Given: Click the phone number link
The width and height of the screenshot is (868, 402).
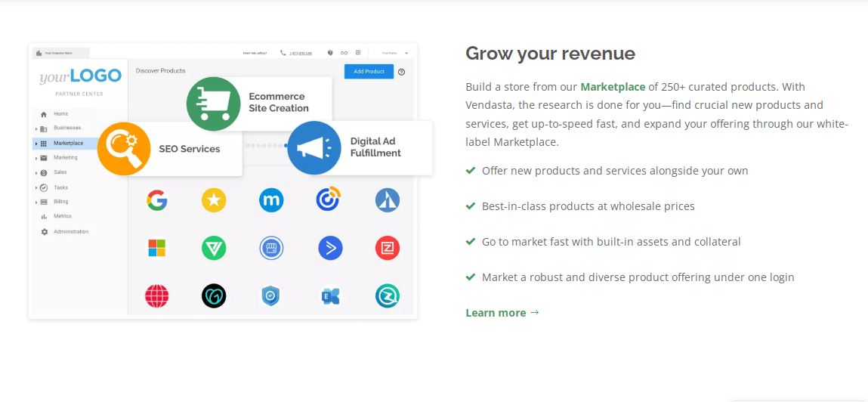Looking at the screenshot, I should coord(301,53).
